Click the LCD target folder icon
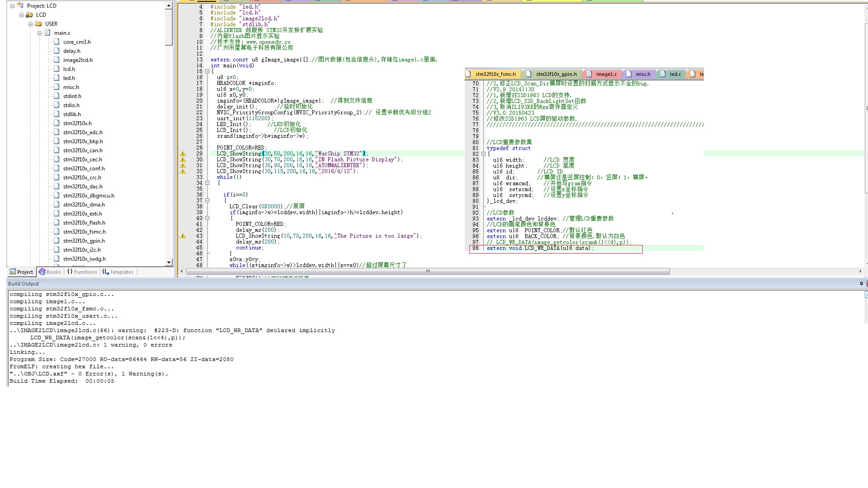 point(29,15)
